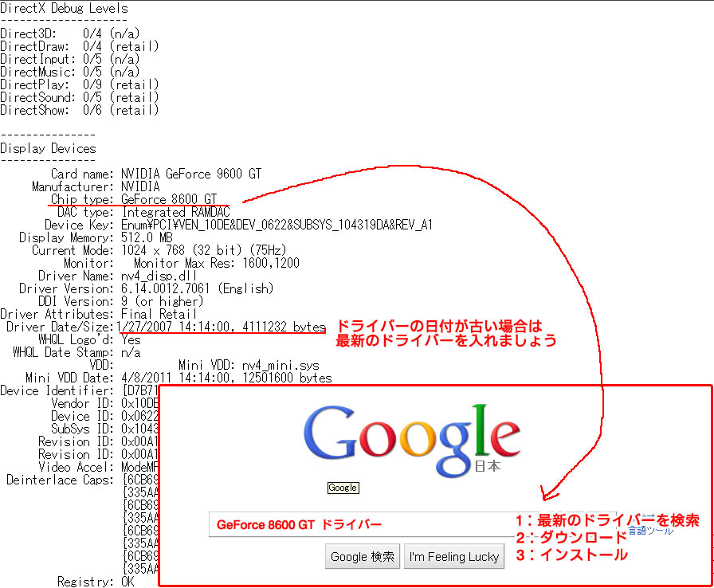The image size is (714, 588).
Task: Click the 'Device Identifier:' label
Action: (x=57, y=390)
